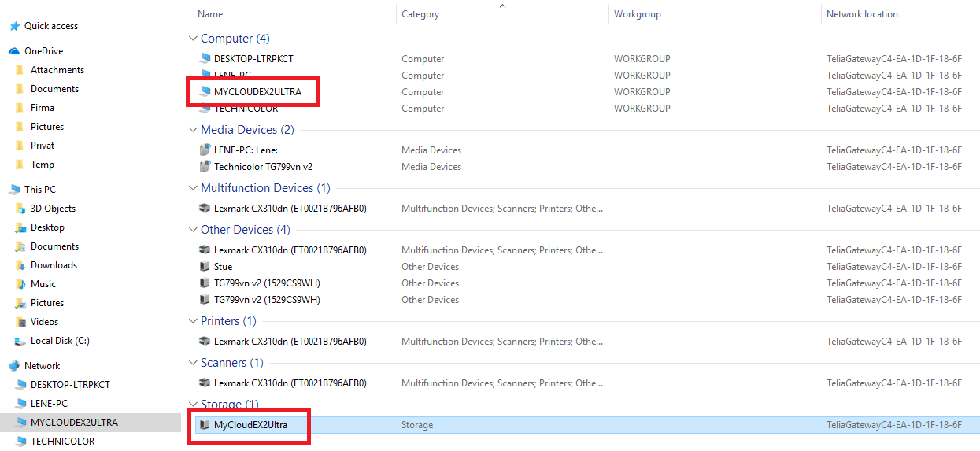Open Documents under This PC in sidebar
This screenshot has width=980, height=451.
pos(54,246)
